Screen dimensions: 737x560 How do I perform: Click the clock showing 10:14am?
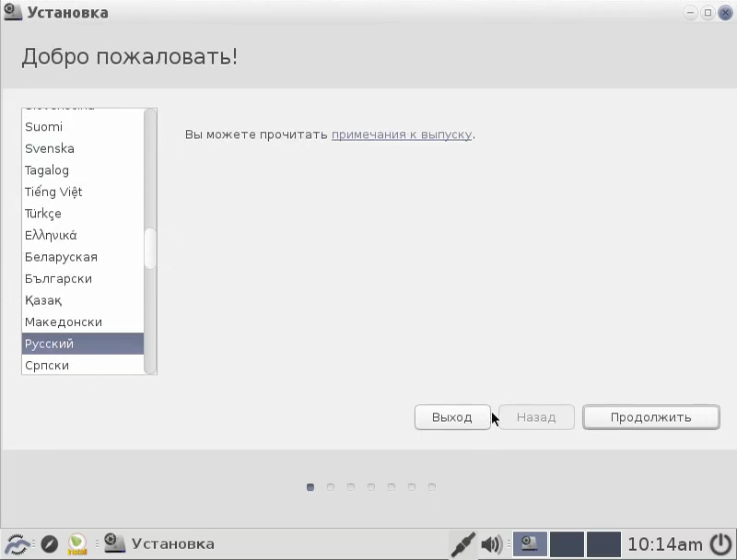pos(665,544)
